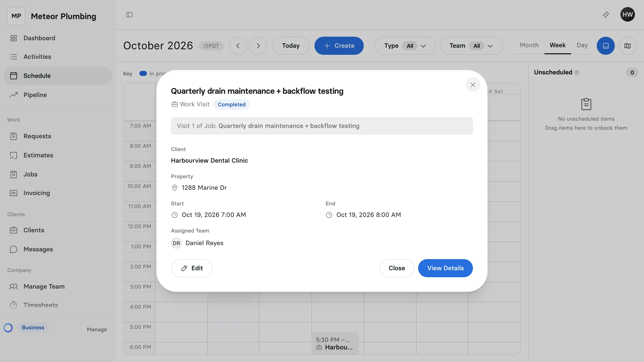Select Schedule in the sidebar
This screenshot has width=644, height=362.
coord(58,76)
